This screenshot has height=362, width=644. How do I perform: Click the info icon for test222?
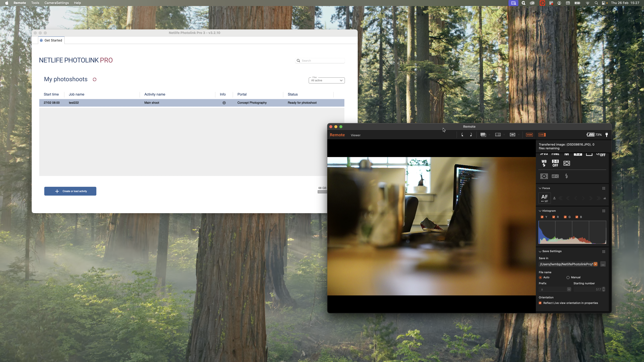tap(224, 103)
